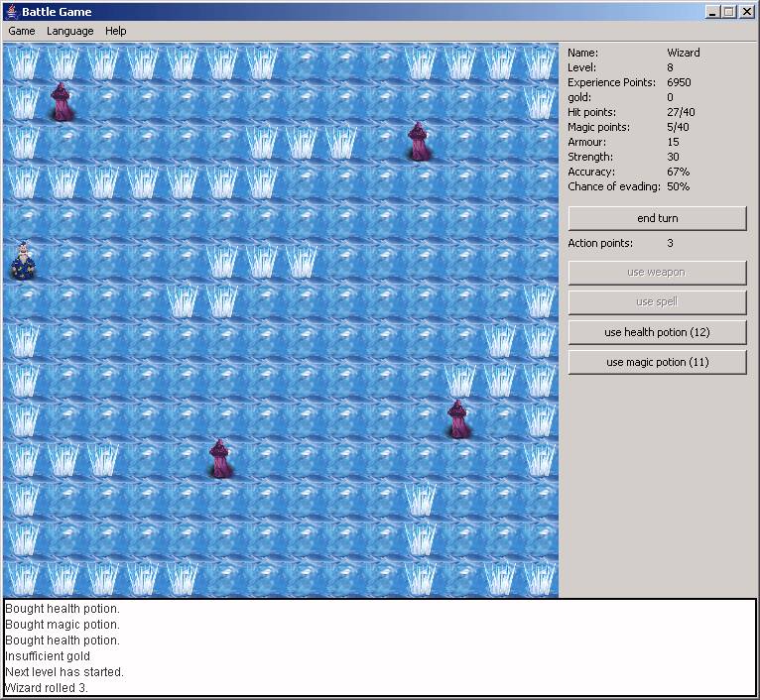Click the disabled use spell button
The width and height of the screenshot is (760, 700).
pos(657,302)
